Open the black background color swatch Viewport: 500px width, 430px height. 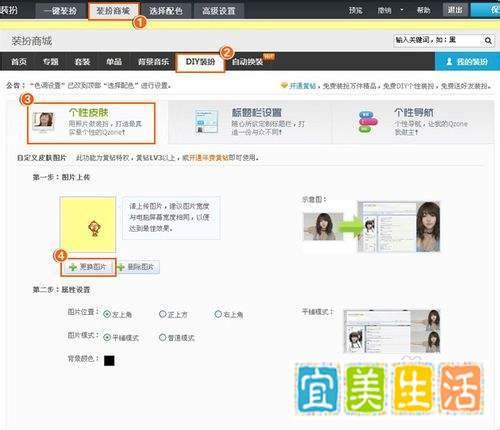tap(109, 360)
